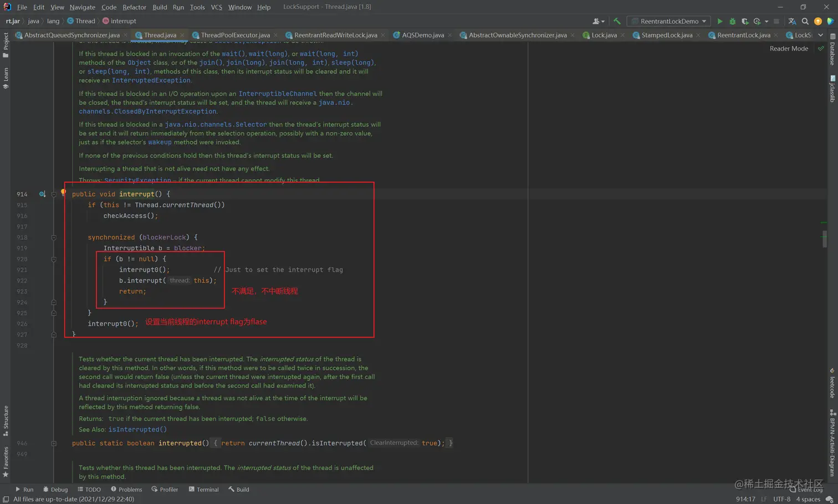Click the editor vertical scrollbar thumb
This screenshot has width=838, height=504.
click(825, 239)
